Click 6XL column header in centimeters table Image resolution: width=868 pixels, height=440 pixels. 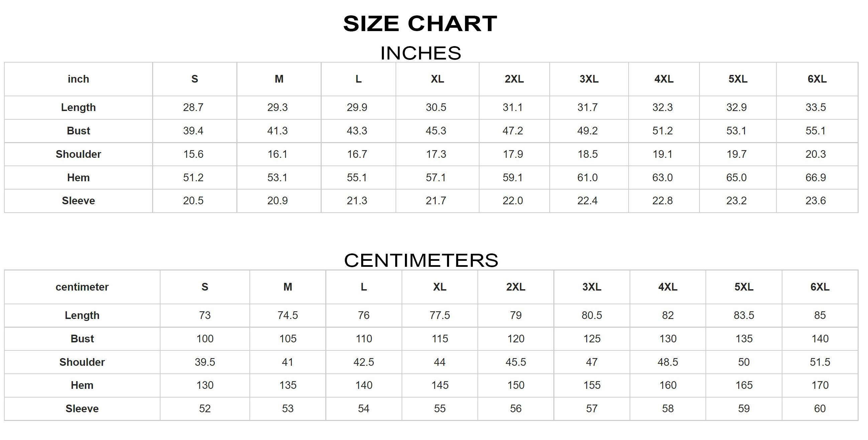[820, 287]
